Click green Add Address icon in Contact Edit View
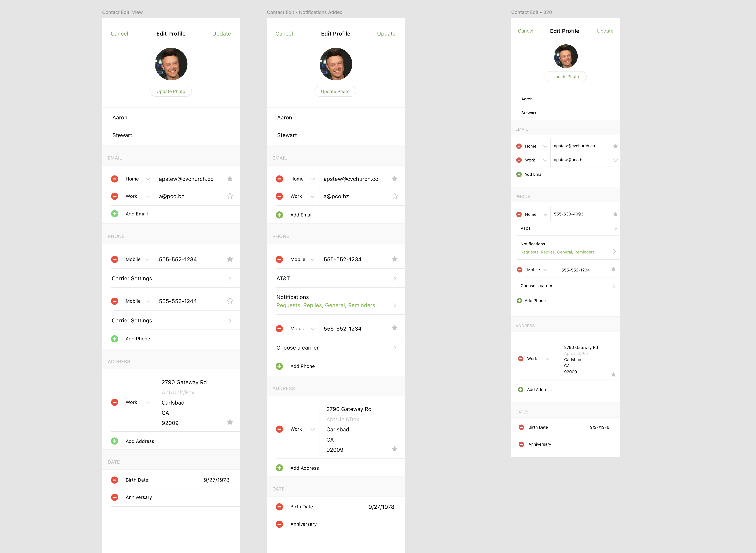The height and width of the screenshot is (553, 756). (x=115, y=441)
